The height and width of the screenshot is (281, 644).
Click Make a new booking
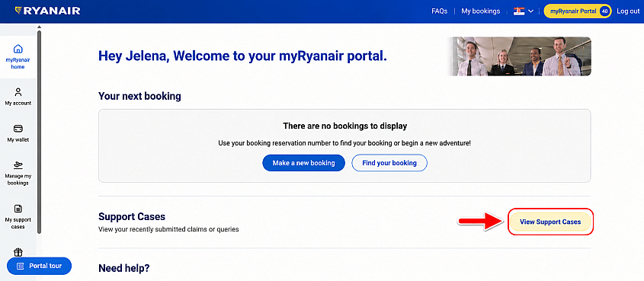[x=303, y=163]
